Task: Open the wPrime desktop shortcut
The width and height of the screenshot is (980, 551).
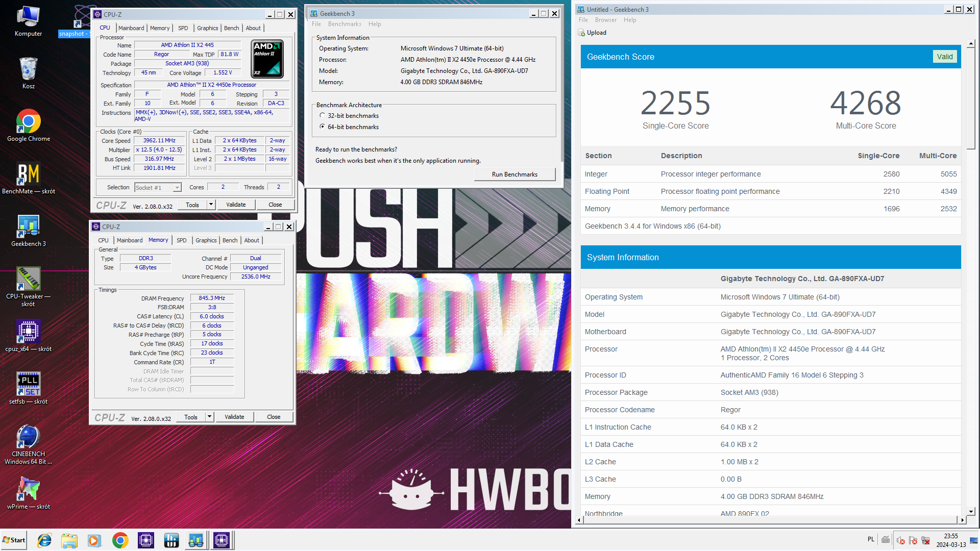Action: pos(29,493)
